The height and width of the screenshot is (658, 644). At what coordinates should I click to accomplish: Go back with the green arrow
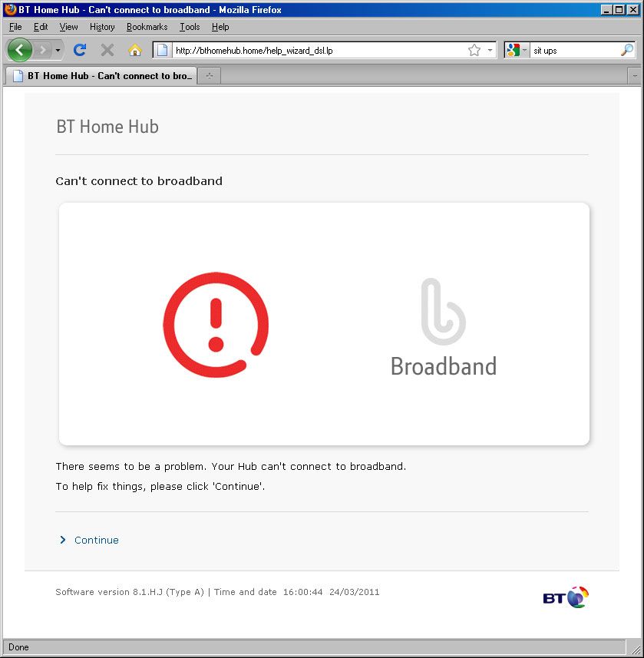pos(19,51)
